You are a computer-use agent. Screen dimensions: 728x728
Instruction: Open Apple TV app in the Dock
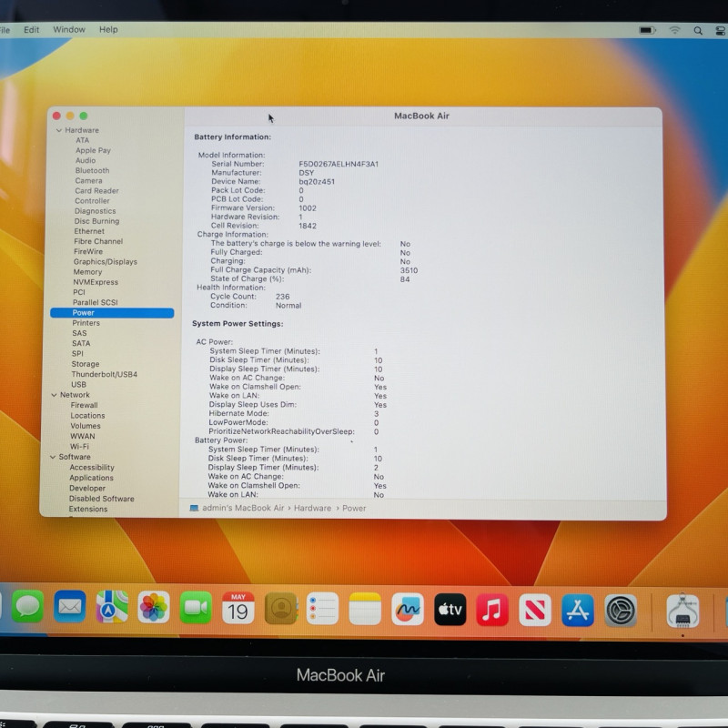450,609
